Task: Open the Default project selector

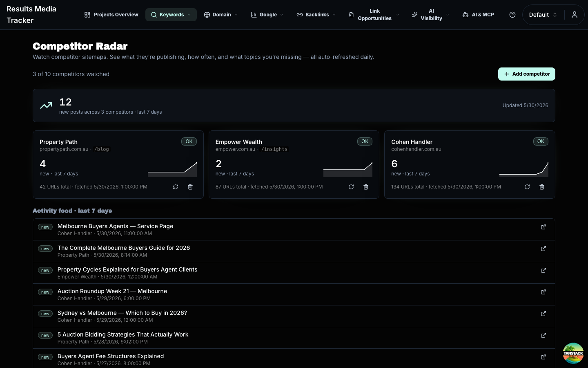Action: pyautogui.click(x=543, y=15)
